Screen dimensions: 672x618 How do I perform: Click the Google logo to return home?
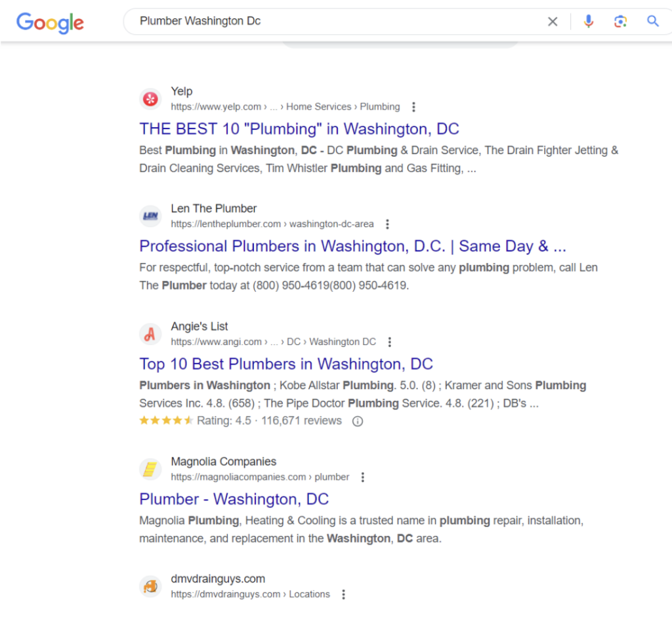50,23
